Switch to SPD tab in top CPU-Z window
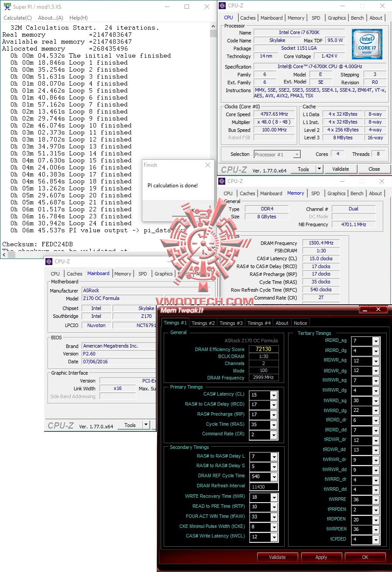The height and width of the screenshot is (572, 392). point(316,18)
